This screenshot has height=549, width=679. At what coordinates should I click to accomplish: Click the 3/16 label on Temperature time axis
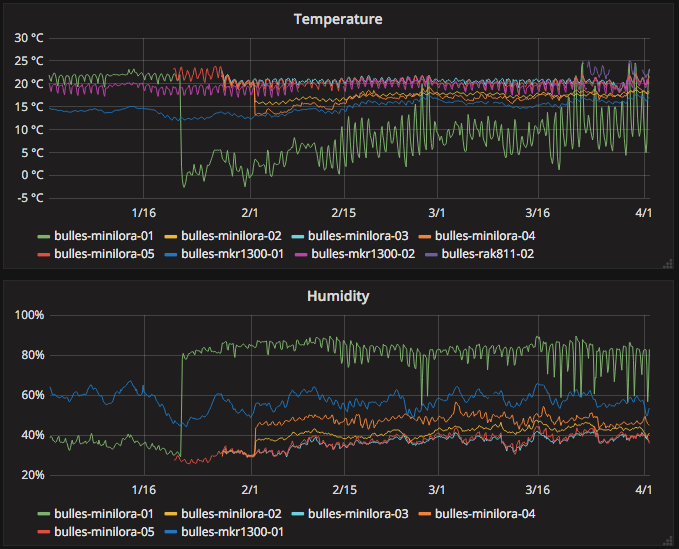(537, 213)
